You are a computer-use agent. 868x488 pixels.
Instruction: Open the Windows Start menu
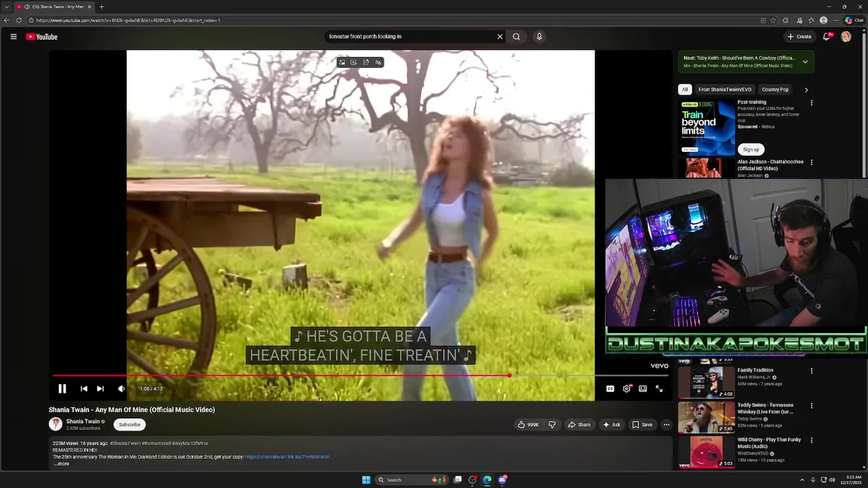(x=366, y=480)
